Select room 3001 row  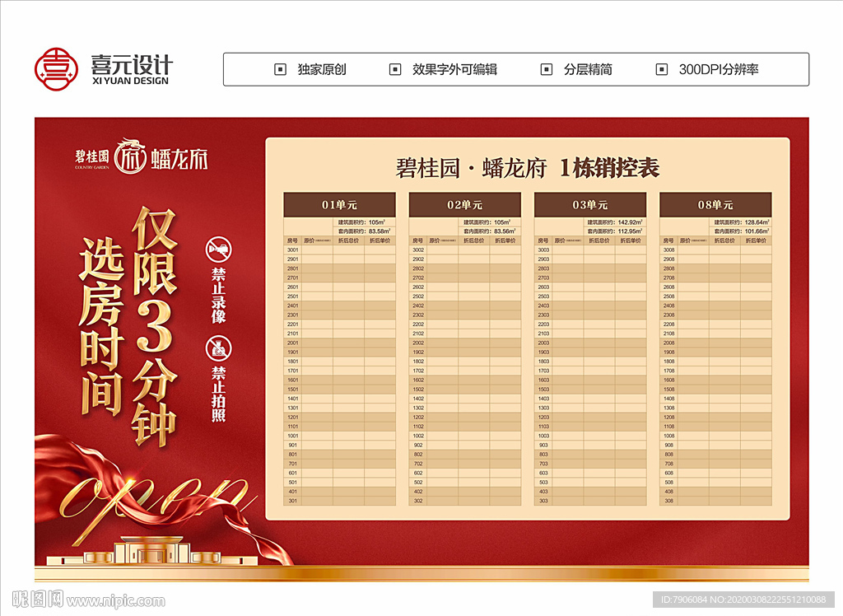coord(340,250)
